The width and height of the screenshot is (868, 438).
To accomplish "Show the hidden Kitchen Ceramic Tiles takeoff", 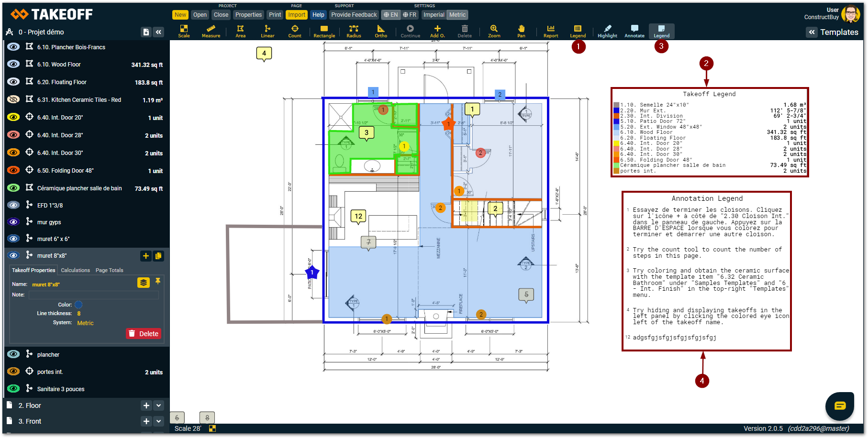I will coord(13,99).
